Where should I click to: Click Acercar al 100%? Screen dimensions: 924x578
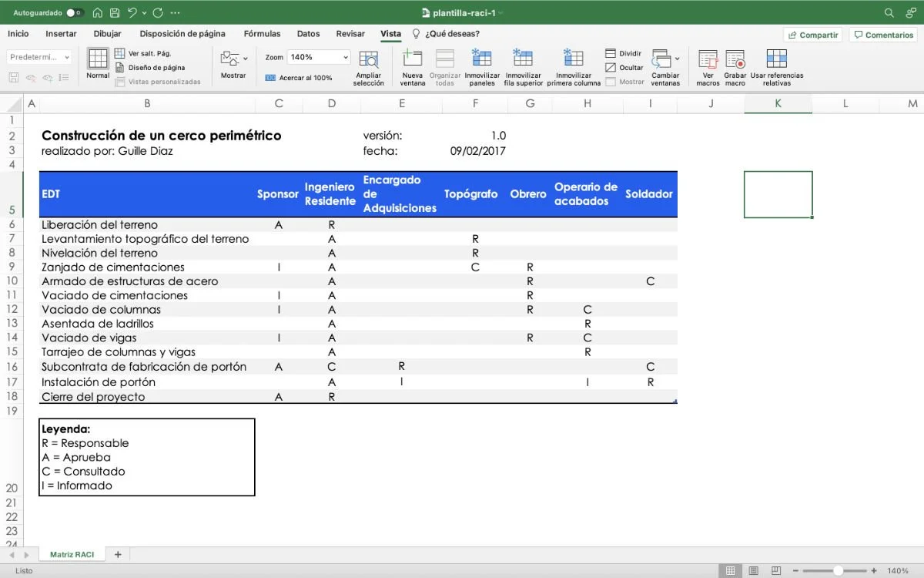(304, 79)
